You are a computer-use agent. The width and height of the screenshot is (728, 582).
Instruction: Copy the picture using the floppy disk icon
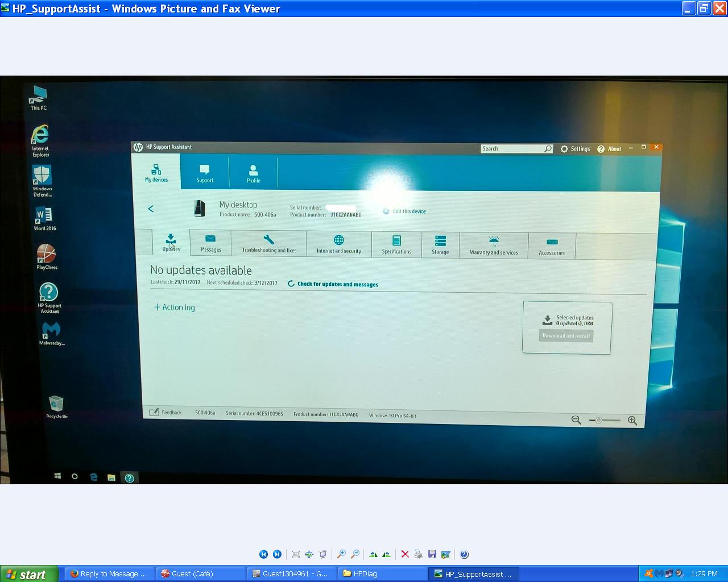point(432,554)
